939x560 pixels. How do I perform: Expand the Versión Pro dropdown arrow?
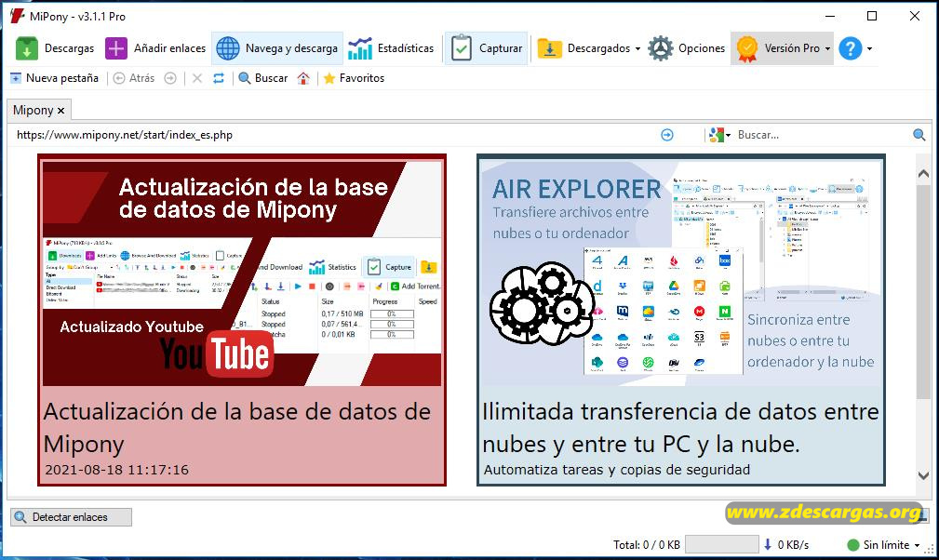tap(827, 49)
